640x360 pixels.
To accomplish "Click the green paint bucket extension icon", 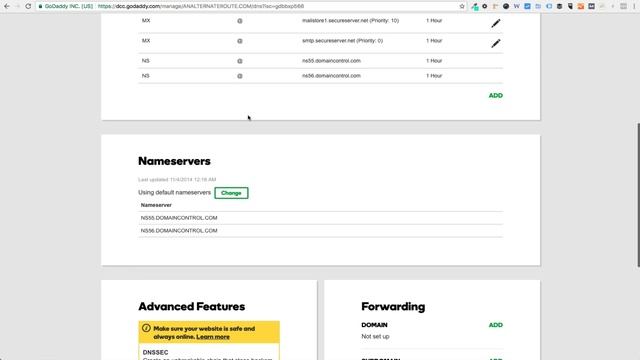I will [x=475, y=7].
